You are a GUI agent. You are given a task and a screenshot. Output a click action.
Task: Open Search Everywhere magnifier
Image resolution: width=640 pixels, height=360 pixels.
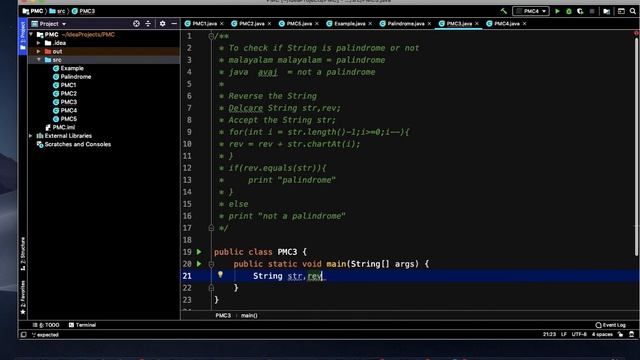[x=633, y=11]
